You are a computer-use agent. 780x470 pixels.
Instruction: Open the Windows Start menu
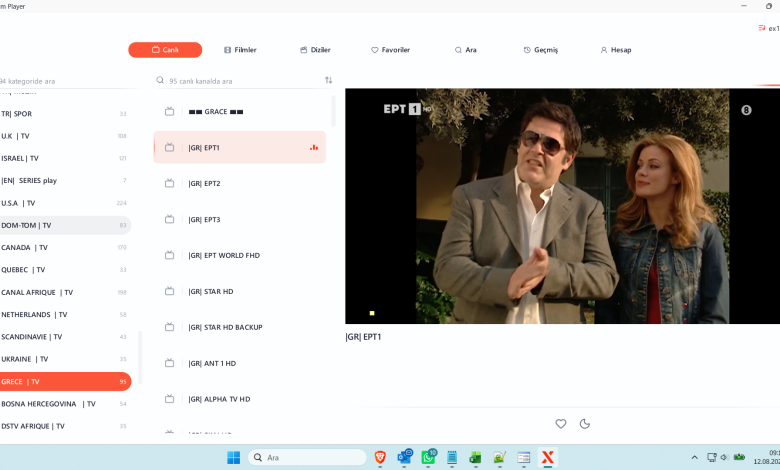233,458
